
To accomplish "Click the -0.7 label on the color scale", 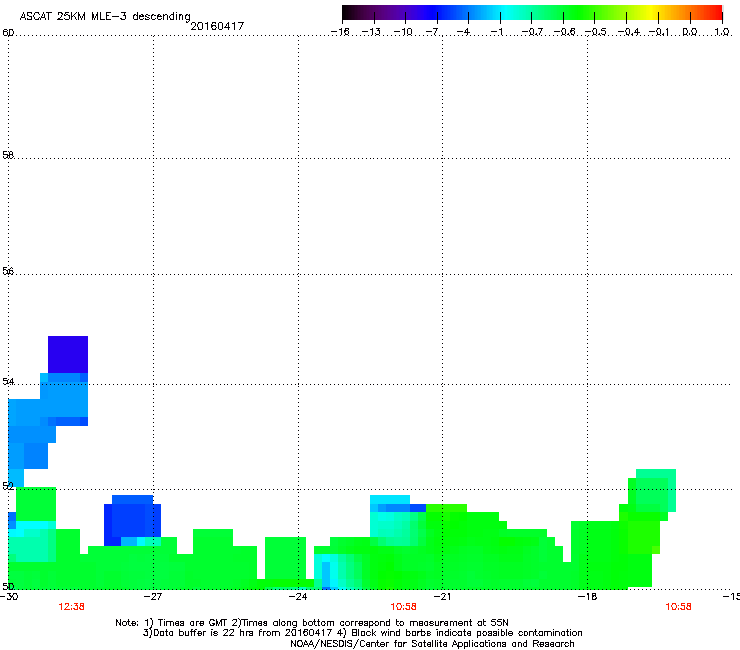I will (x=532, y=32).
